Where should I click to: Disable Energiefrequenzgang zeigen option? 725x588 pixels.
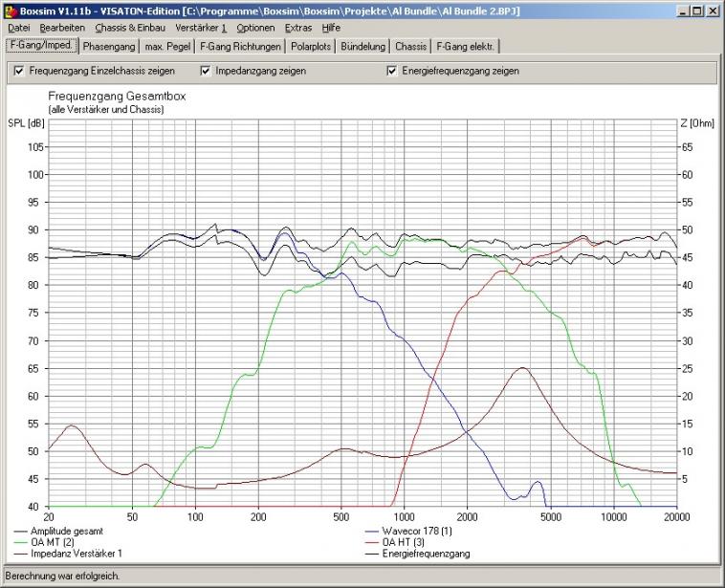392,71
